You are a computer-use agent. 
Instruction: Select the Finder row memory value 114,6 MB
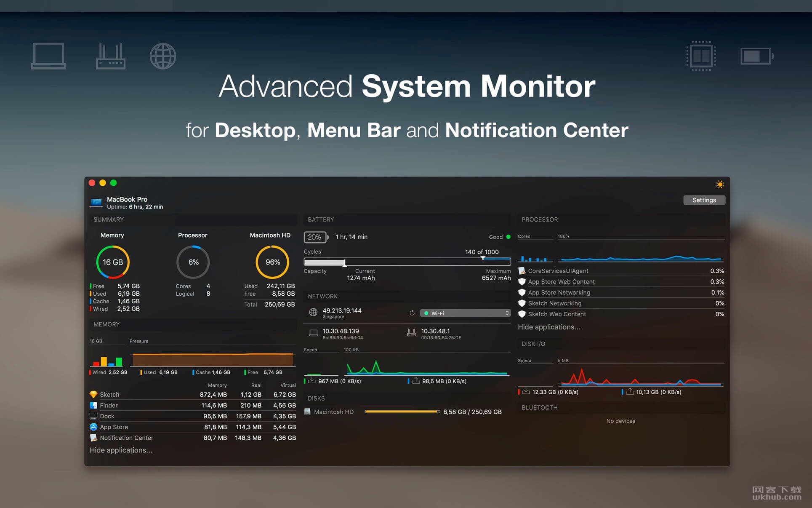214,405
